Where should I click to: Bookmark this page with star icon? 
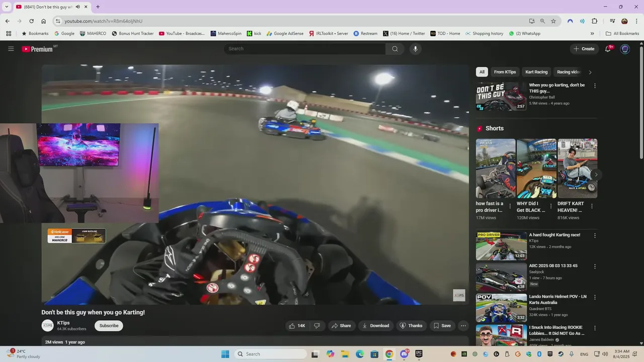(x=553, y=21)
